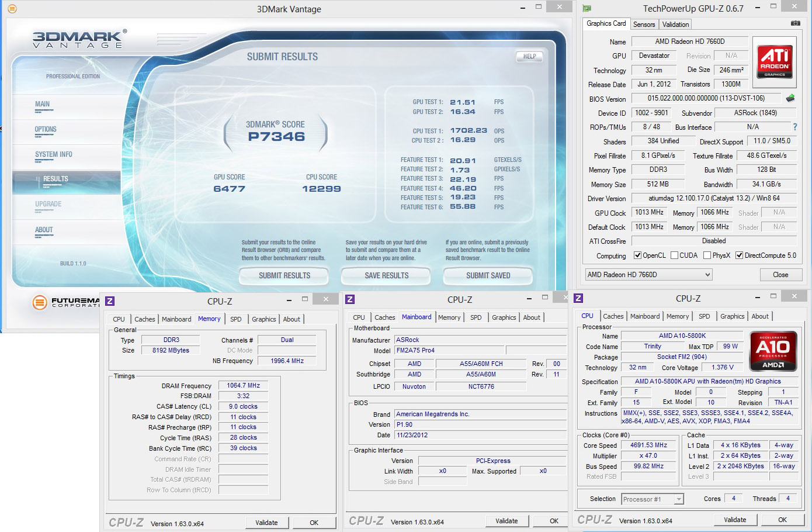Click OK in the CPU-Z Memory window

pos(314,523)
